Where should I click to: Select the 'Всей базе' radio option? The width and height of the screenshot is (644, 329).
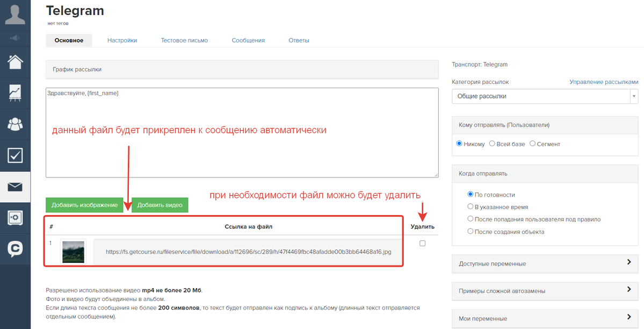click(x=492, y=144)
